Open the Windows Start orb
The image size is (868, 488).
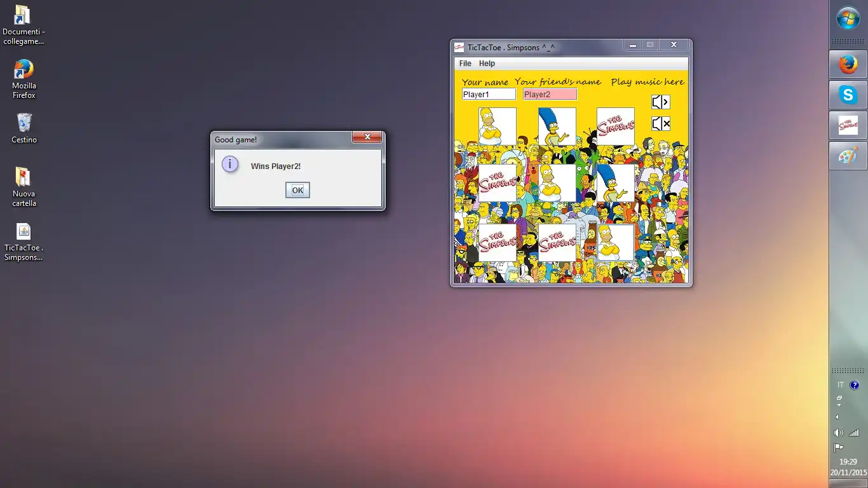point(848,18)
